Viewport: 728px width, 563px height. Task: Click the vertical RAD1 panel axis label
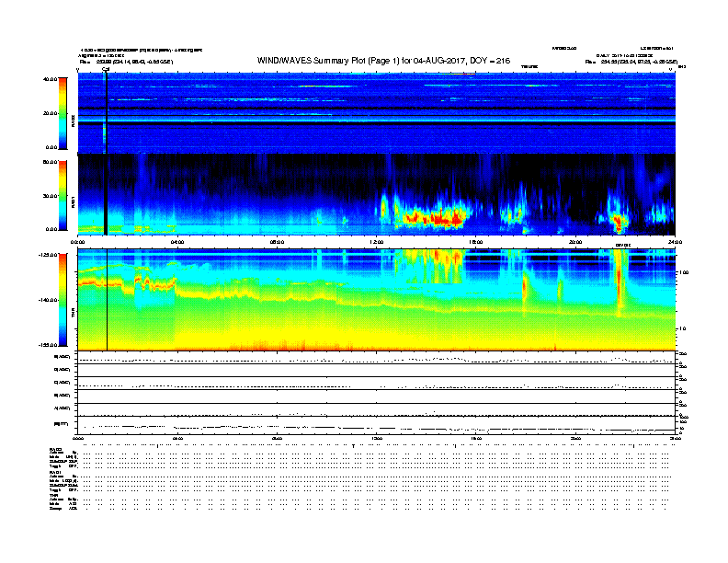point(73,201)
